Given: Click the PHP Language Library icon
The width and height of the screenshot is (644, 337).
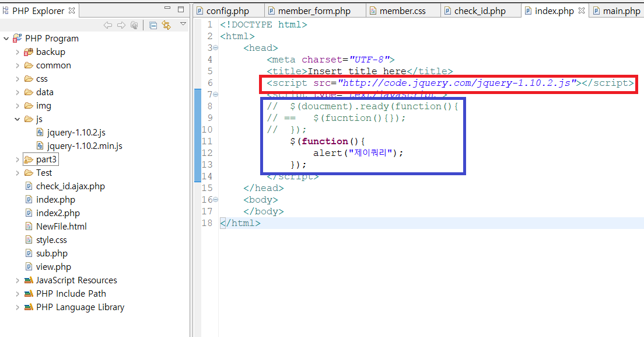Looking at the screenshot, I should tap(29, 307).
